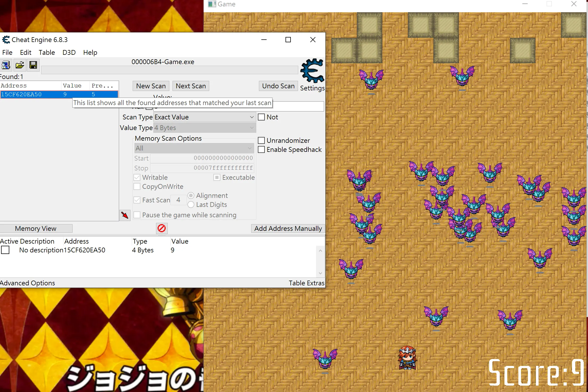
Task: Open Memory View
Action: pyautogui.click(x=36, y=228)
